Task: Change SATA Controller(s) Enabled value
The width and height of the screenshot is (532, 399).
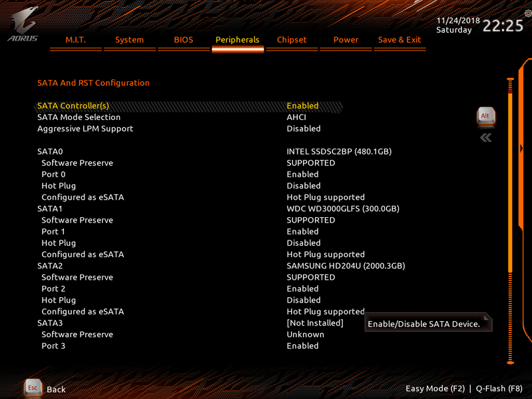Action: pyautogui.click(x=303, y=106)
